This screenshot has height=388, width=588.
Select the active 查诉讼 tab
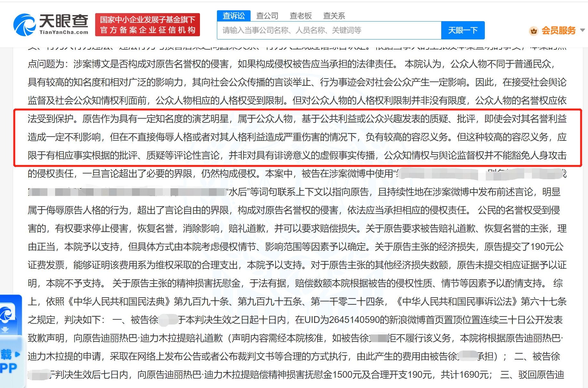click(234, 15)
